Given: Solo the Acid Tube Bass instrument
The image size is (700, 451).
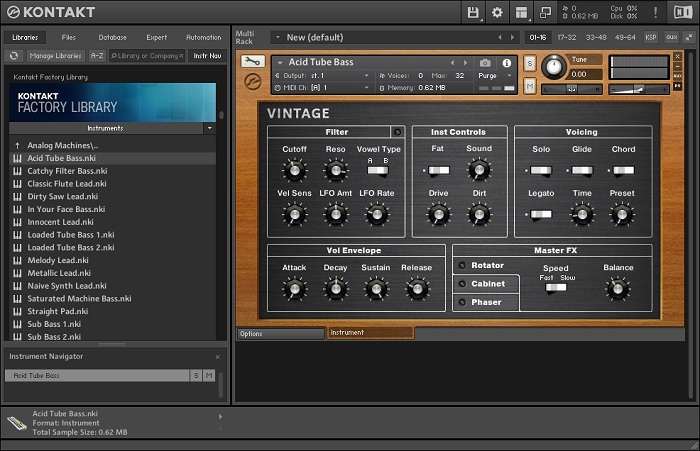Looking at the screenshot, I should [529, 63].
